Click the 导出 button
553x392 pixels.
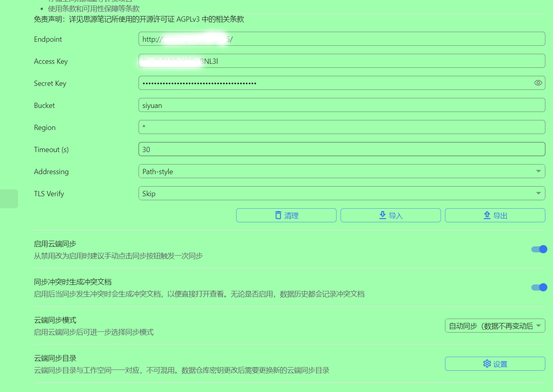tap(494, 215)
